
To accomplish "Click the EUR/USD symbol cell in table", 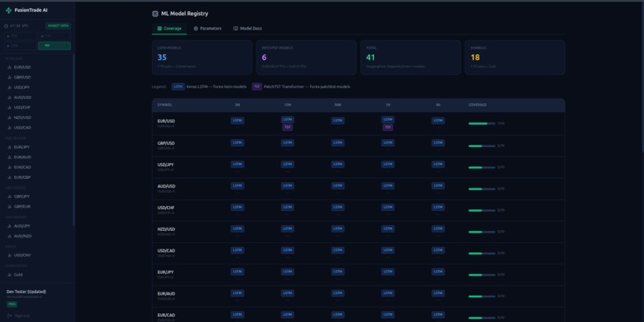I will [x=166, y=123].
